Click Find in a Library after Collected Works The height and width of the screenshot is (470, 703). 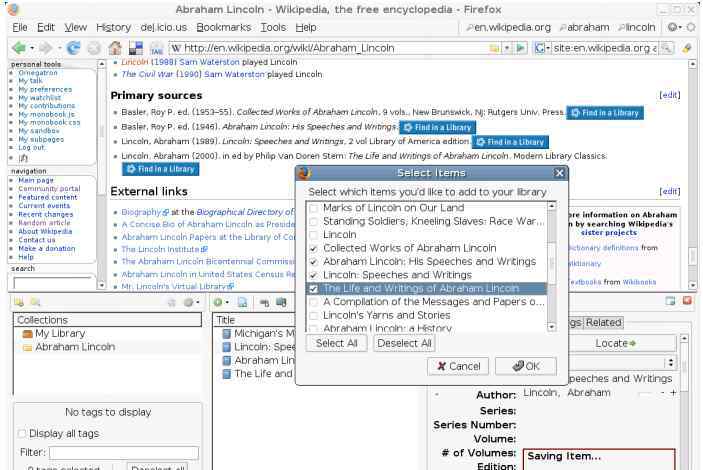click(605, 113)
